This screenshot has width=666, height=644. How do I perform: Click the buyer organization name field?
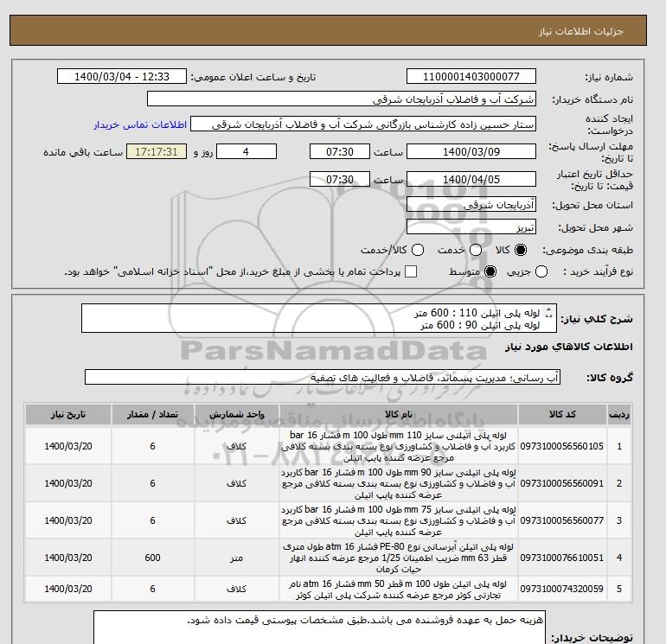tap(342, 99)
